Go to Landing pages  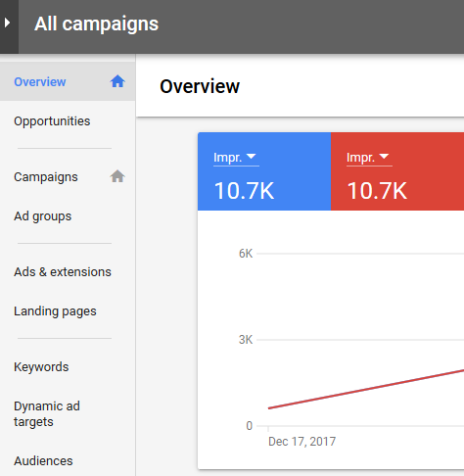click(55, 311)
